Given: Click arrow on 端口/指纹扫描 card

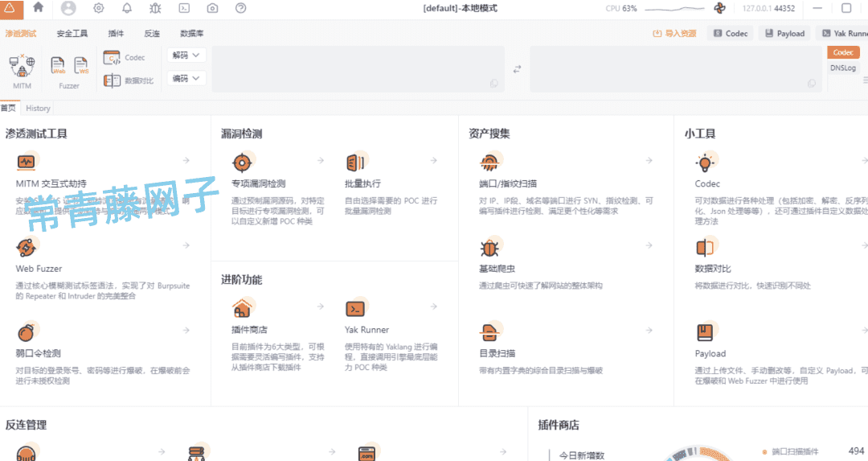Looking at the screenshot, I should tap(649, 160).
